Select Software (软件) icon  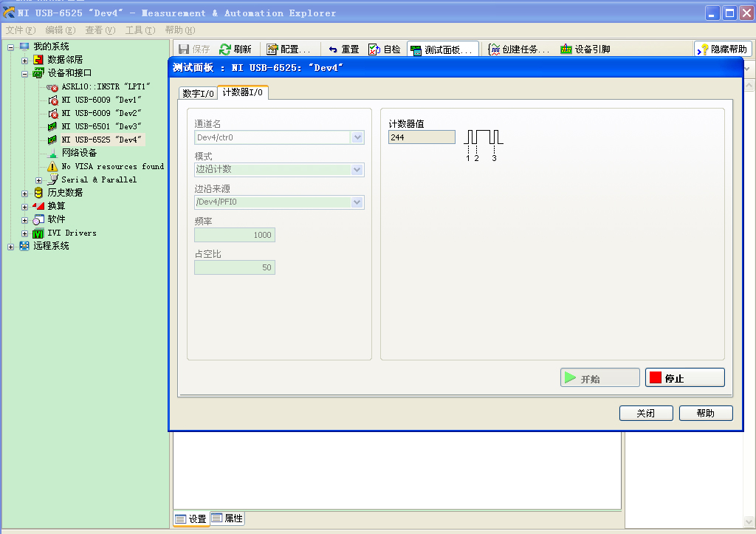(38, 220)
